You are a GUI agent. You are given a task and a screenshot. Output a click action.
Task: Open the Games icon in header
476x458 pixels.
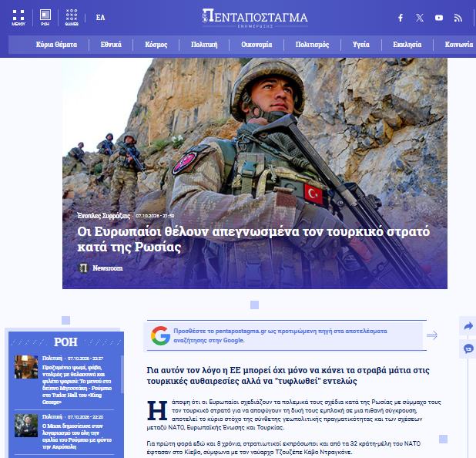(x=72, y=18)
